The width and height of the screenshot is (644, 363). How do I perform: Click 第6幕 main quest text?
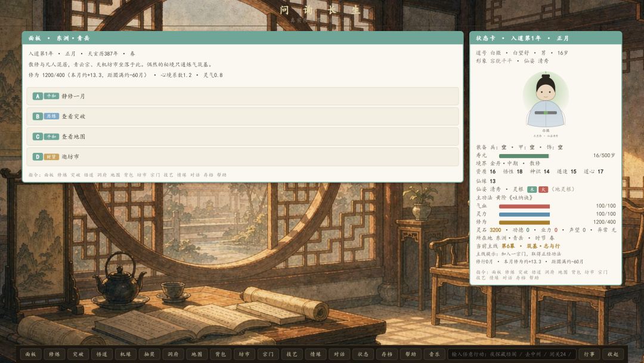pos(508,246)
